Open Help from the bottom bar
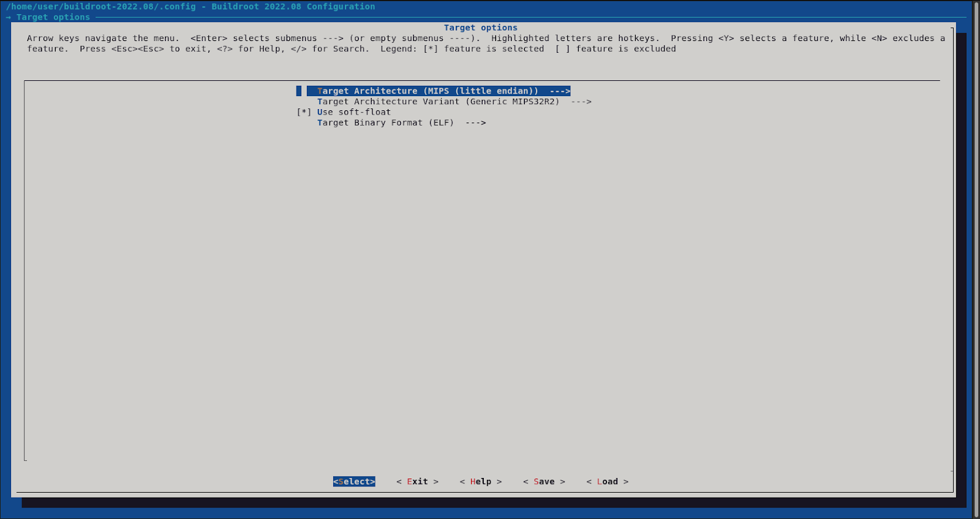980x519 pixels. click(480, 482)
